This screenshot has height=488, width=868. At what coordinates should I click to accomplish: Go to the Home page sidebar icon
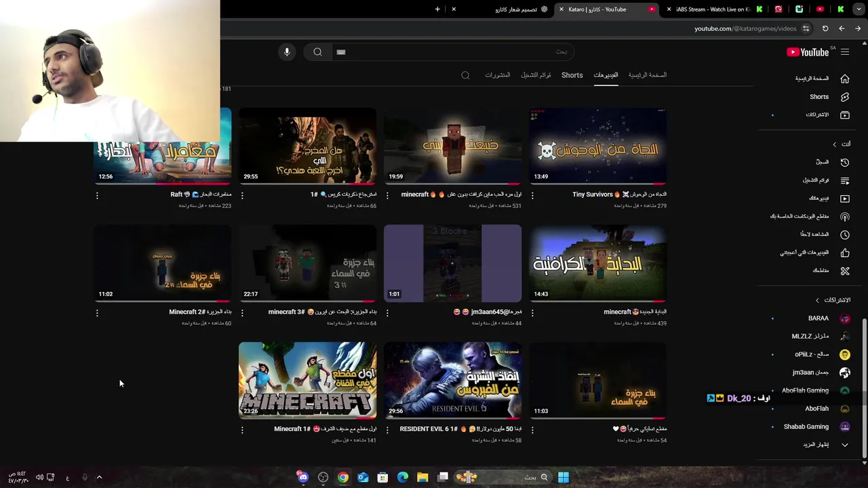pos(845,79)
